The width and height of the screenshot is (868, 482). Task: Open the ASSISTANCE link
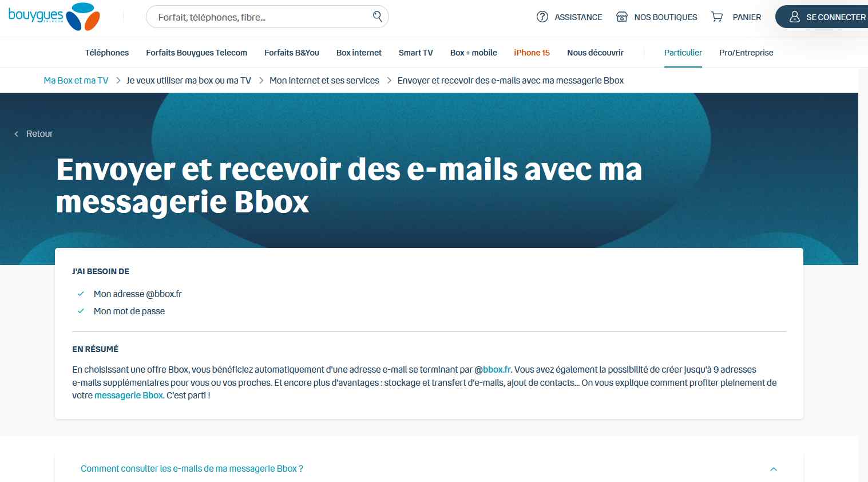pos(578,17)
